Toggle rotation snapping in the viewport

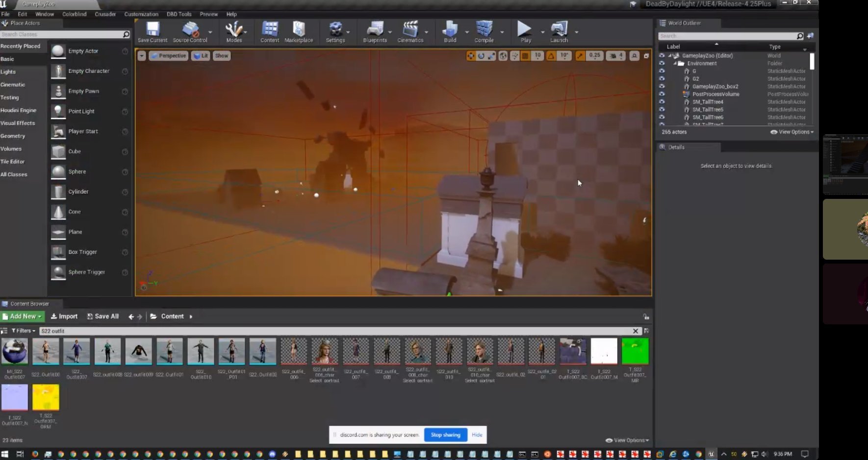pyautogui.click(x=551, y=56)
